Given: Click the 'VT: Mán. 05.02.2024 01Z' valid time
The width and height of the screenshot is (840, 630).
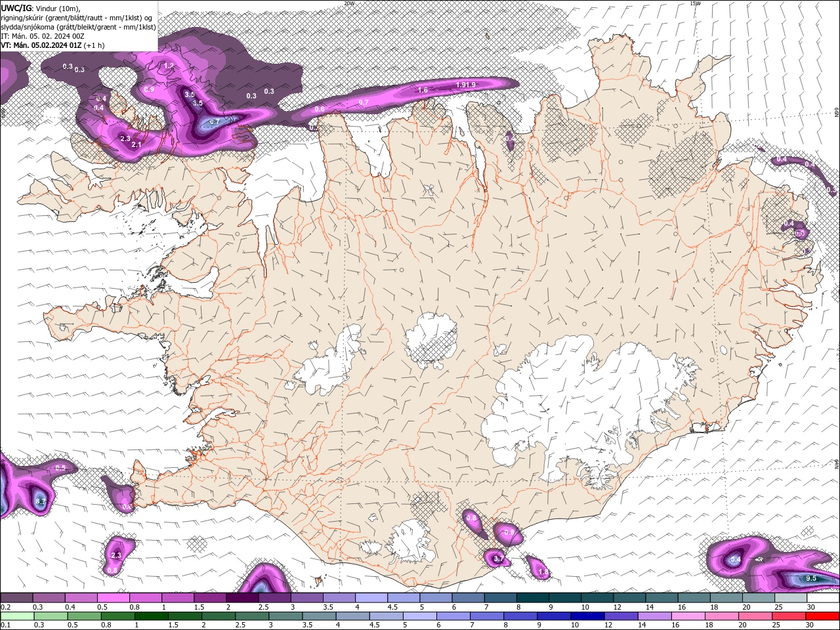Looking at the screenshot, I should tap(41, 45).
